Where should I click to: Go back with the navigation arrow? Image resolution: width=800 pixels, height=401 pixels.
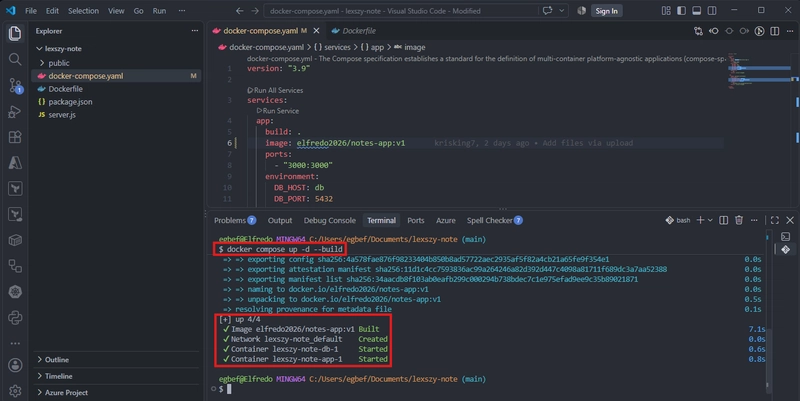click(x=239, y=11)
